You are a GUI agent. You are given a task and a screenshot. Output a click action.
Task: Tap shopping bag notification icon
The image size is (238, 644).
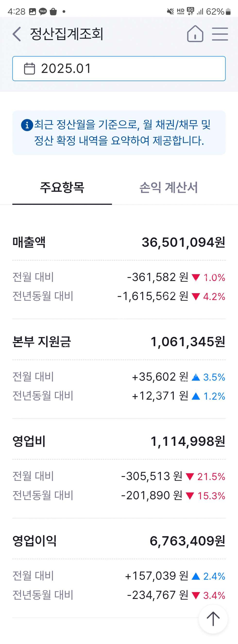click(x=53, y=11)
